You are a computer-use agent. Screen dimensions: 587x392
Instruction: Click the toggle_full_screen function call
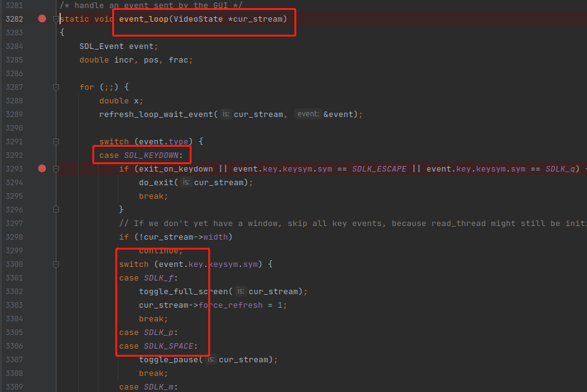coord(185,292)
